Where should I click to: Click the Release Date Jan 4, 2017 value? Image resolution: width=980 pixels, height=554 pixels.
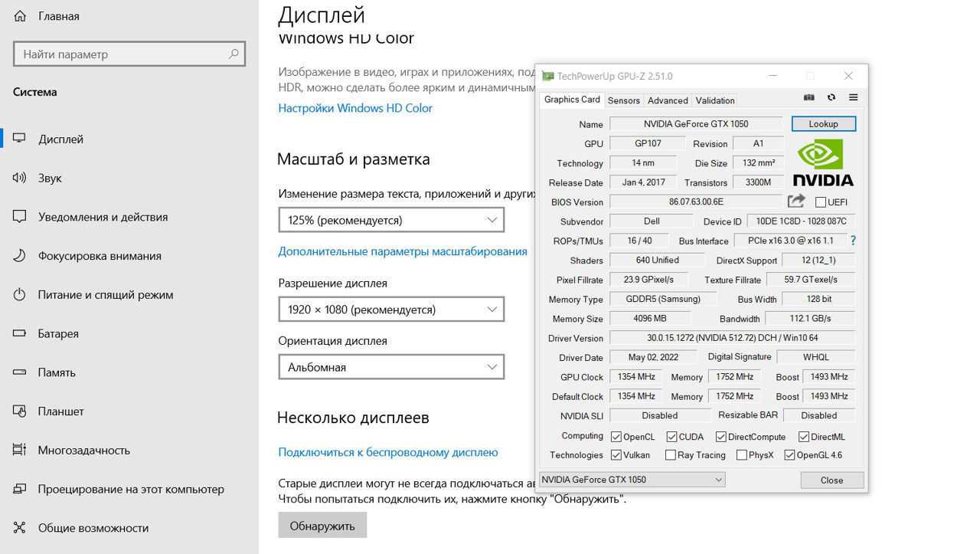click(643, 182)
